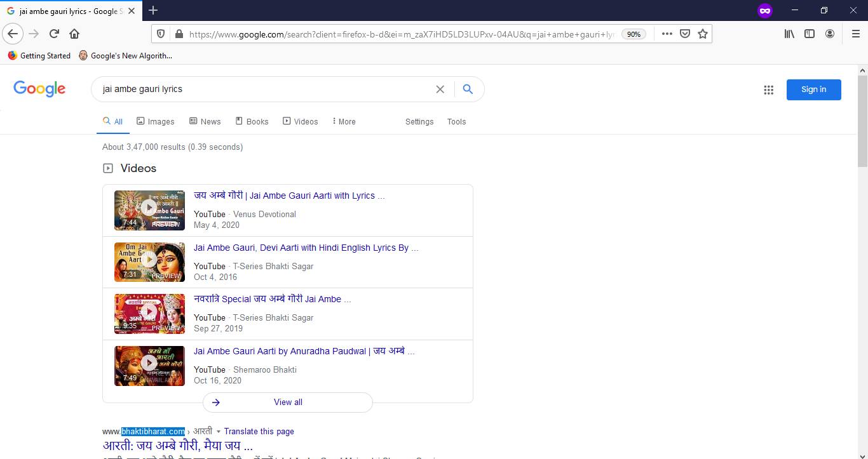This screenshot has height=459, width=868.
Task: Click the blue search magnifier button
Action: pyautogui.click(x=468, y=90)
